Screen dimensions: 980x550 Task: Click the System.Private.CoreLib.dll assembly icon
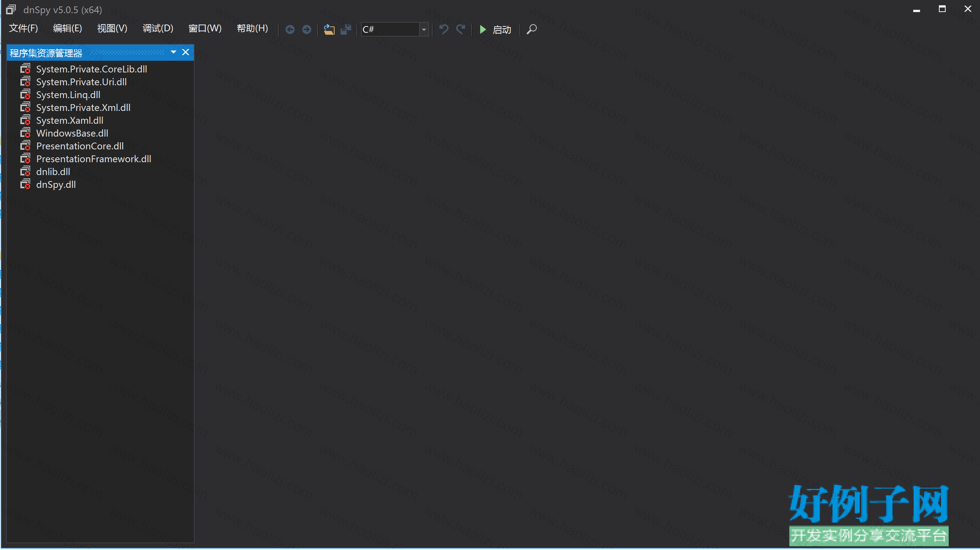point(26,69)
